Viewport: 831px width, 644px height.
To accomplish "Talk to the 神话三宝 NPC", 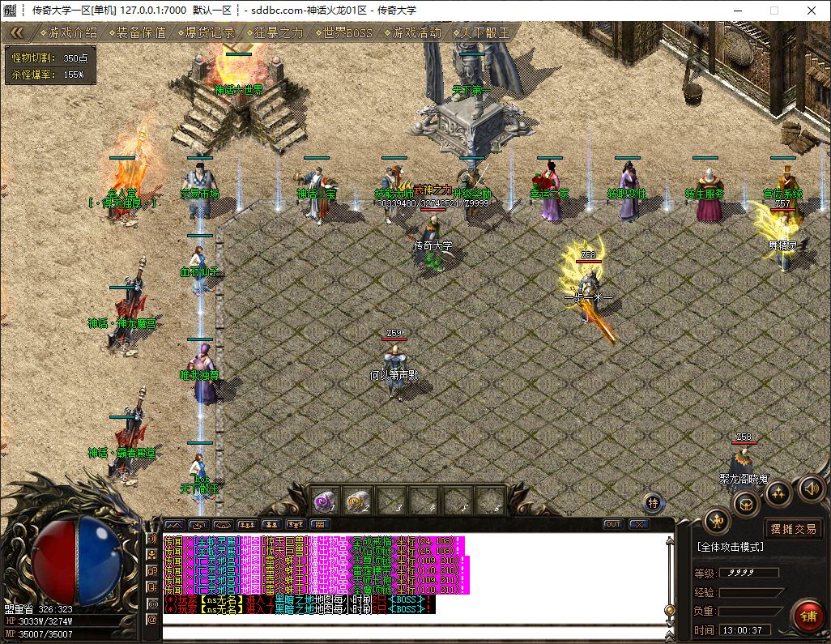I will pyautogui.click(x=317, y=194).
